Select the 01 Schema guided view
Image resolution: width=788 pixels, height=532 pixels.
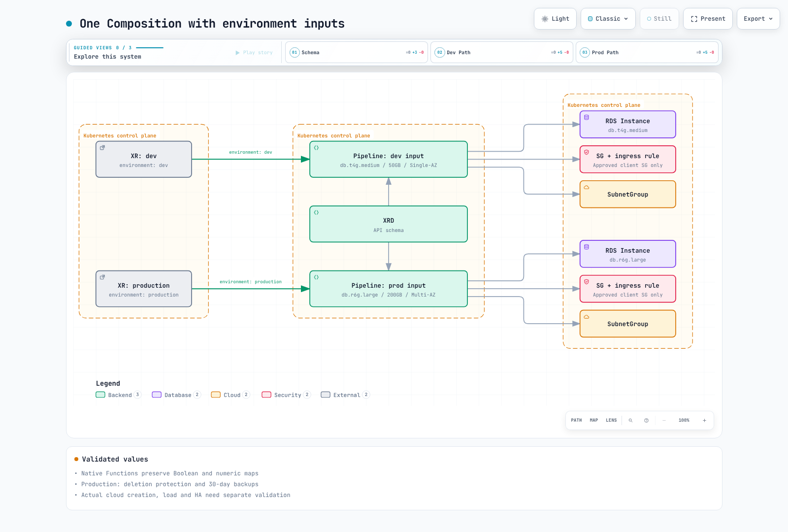click(357, 52)
